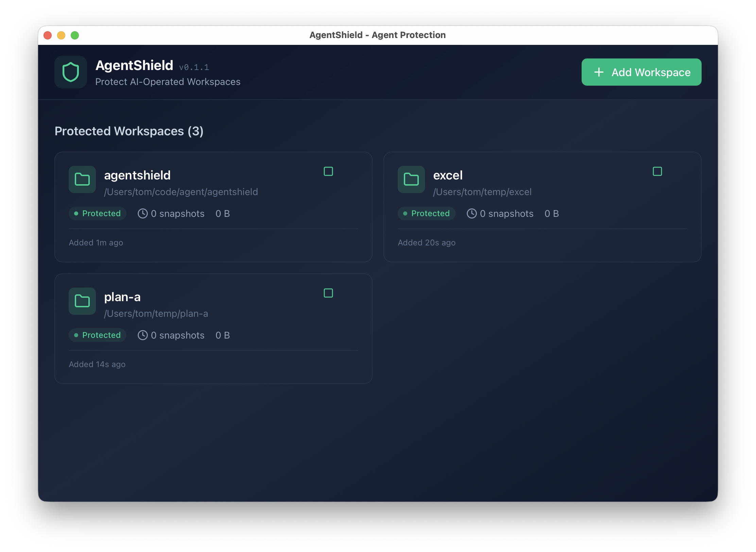This screenshot has width=756, height=552.
Task: Click the agentshield workspace path text
Action: (181, 192)
